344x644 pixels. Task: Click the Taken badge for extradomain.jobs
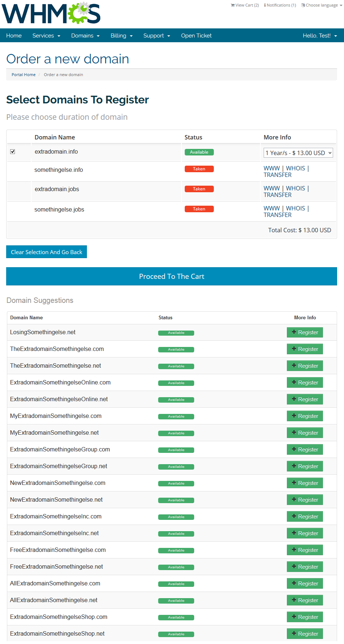coord(199,189)
